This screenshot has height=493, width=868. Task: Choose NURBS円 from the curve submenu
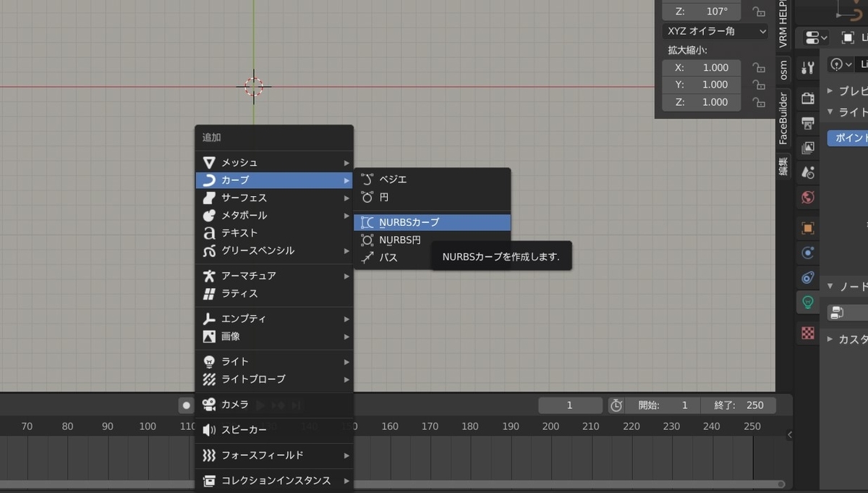[402, 240]
